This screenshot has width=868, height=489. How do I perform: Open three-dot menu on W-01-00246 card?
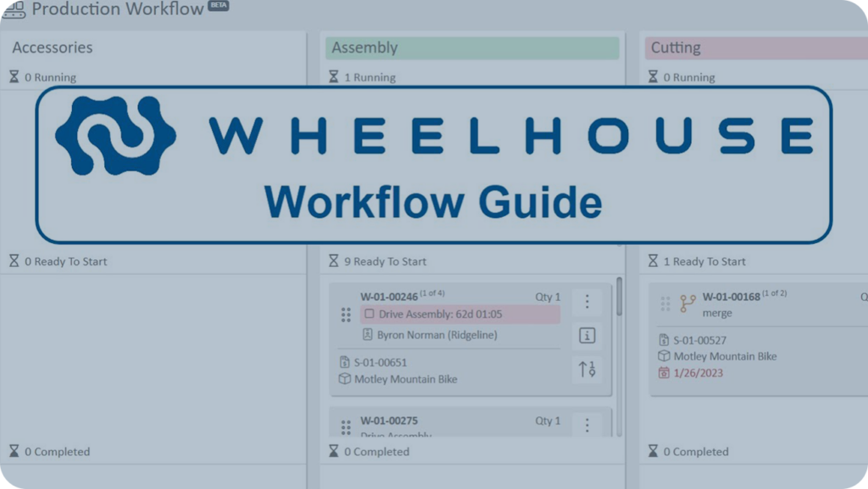click(x=587, y=302)
